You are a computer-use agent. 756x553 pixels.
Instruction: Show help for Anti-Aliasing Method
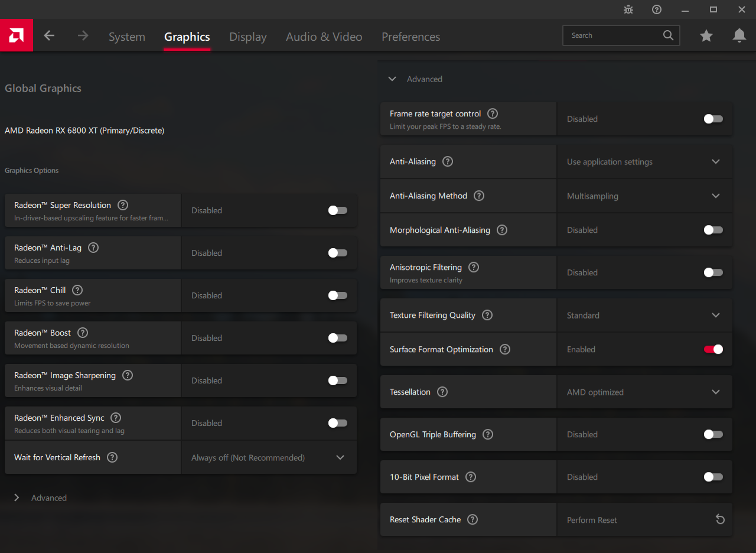479,196
